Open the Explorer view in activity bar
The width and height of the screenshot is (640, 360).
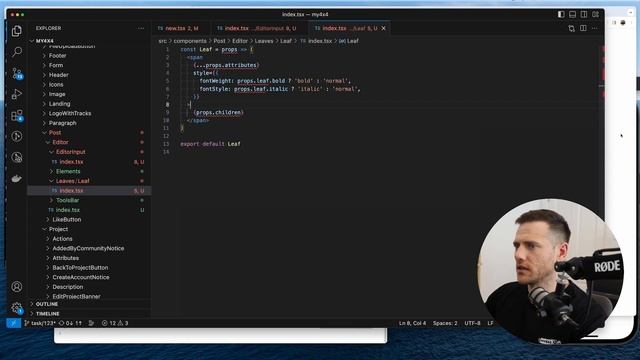17,31
